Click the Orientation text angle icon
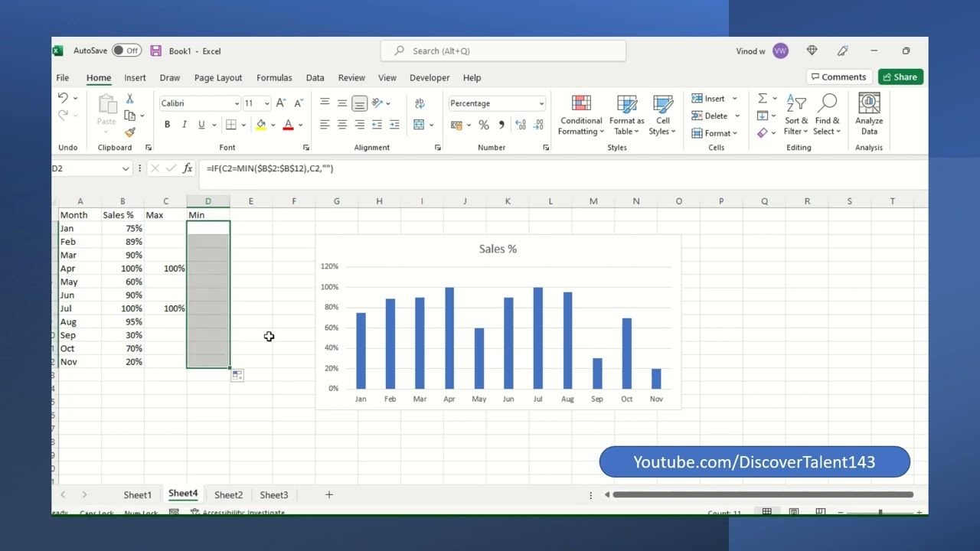Viewport: 980px width, 551px height. click(x=377, y=103)
